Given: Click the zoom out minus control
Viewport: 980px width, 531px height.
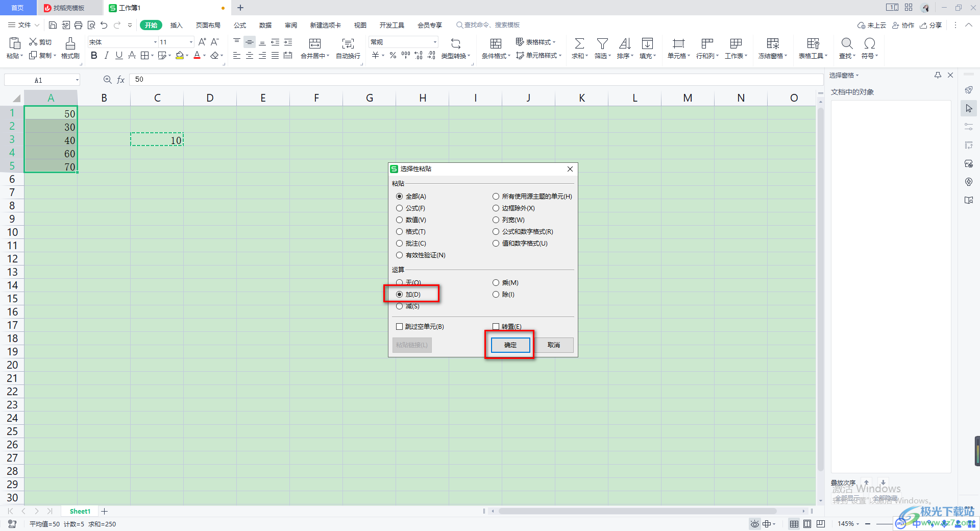Looking at the screenshot, I should coord(868,524).
